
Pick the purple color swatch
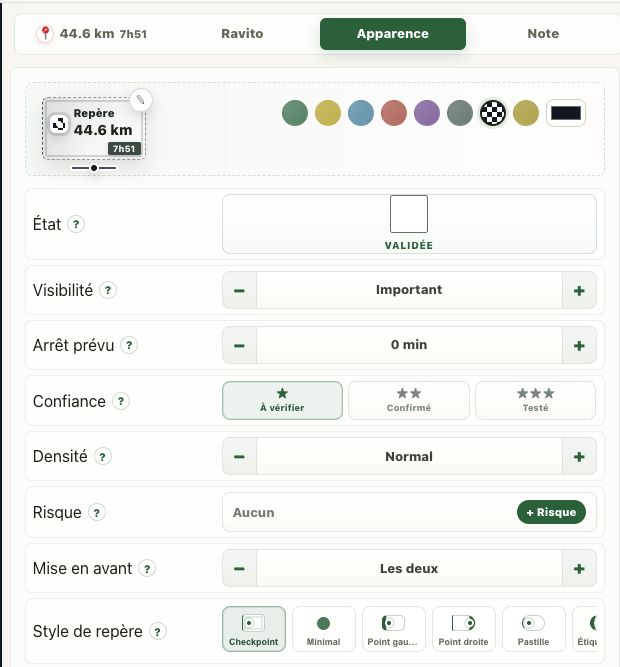(x=427, y=113)
